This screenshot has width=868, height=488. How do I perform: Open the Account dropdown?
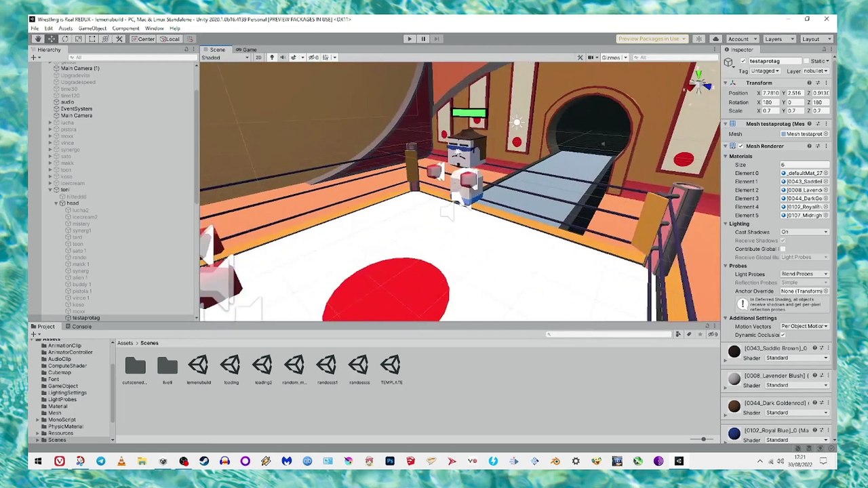click(741, 39)
